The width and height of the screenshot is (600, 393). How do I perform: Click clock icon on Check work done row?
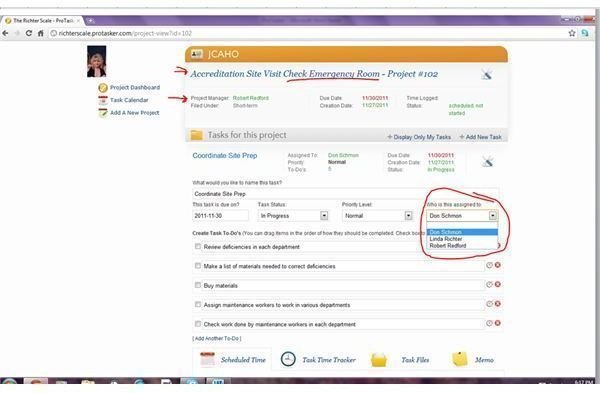tap(489, 323)
